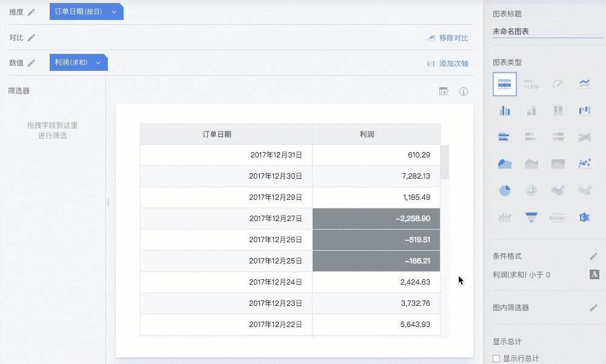Click the filter panel splitter handle
The width and height of the screenshot is (606, 364).
pyautogui.click(x=108, y=202)
